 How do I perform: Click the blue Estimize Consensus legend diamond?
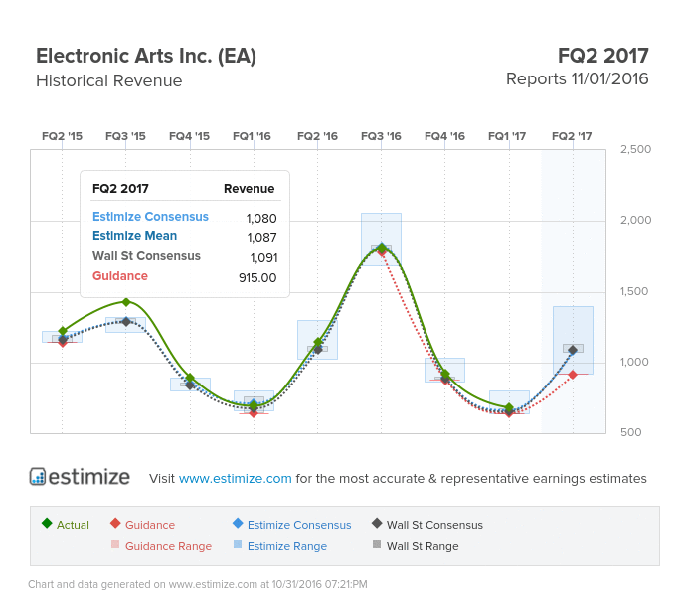coord(238,523)
